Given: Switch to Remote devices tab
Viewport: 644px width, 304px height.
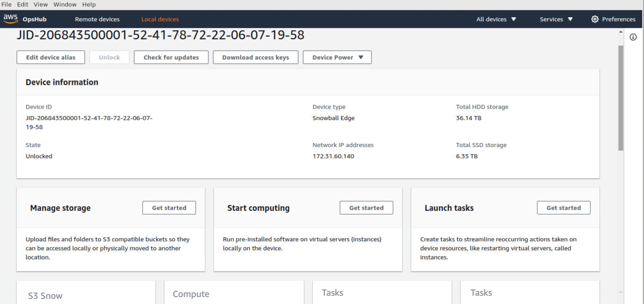Looking at the screenshot, I should (97, 19).
